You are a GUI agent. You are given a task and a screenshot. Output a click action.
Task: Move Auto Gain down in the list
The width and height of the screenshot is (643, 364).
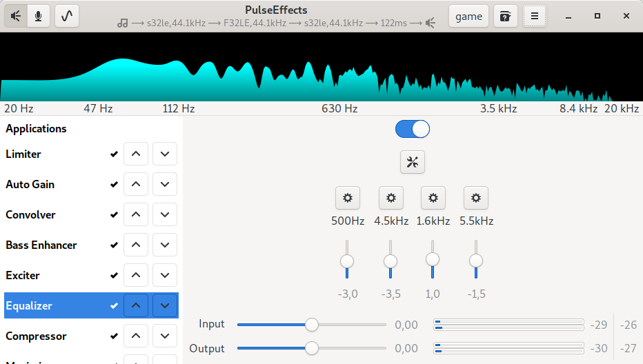(x=165, y=185)
